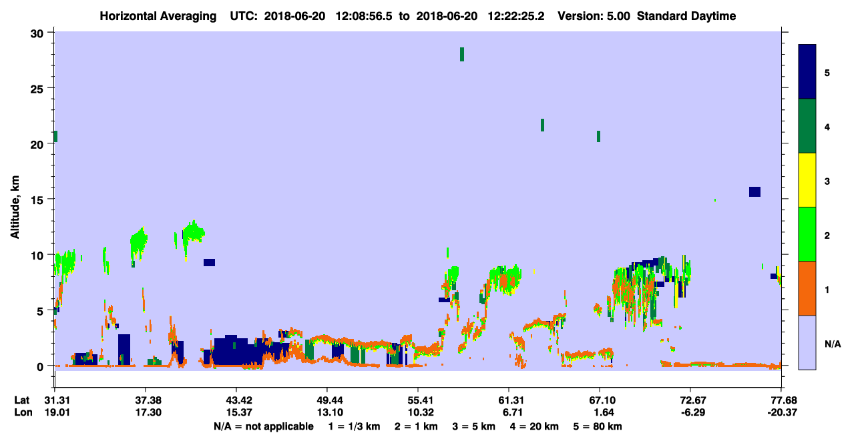Click the 'Standard Daytime' text in title
This screenshot has height=445, width=868.
[x=686, y=16]
